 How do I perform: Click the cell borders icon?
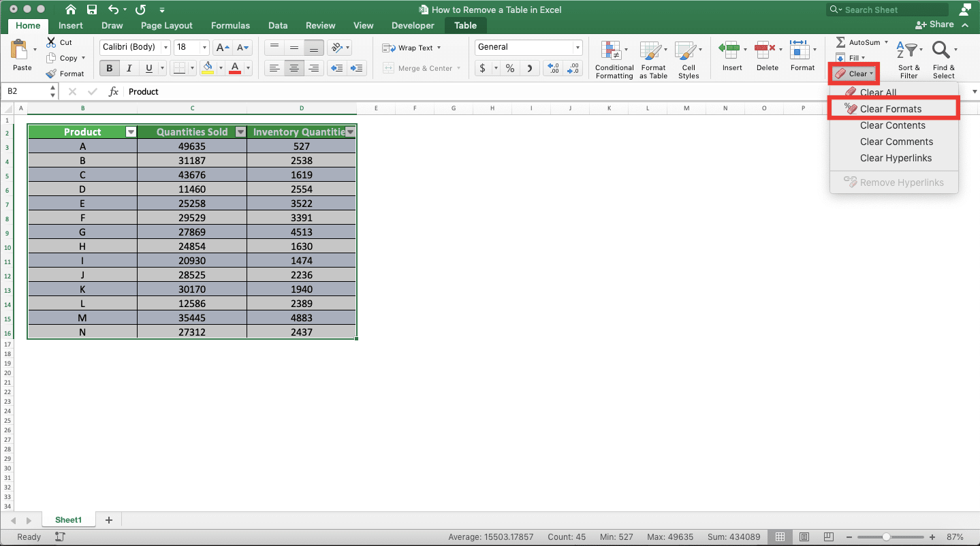point(178,68)
